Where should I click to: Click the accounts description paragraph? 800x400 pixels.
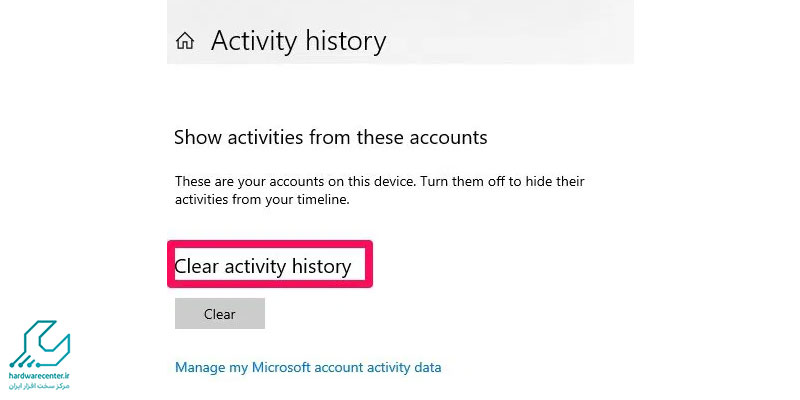[380, 190]
